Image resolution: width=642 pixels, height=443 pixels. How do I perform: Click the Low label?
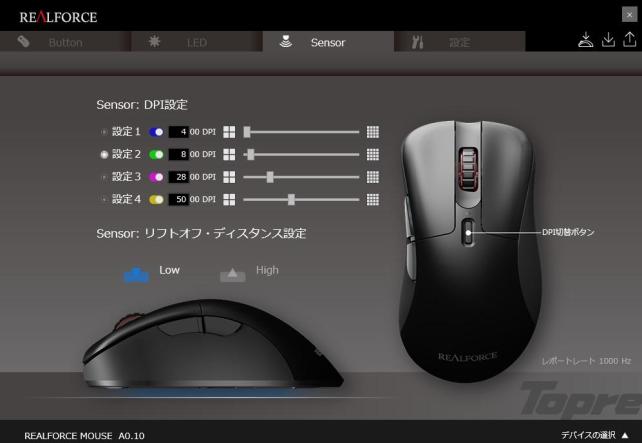pos(170,270)
